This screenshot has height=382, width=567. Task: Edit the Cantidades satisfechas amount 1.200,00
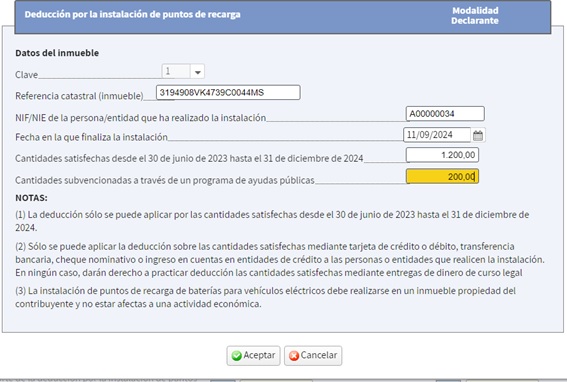[x=442, y=155]
